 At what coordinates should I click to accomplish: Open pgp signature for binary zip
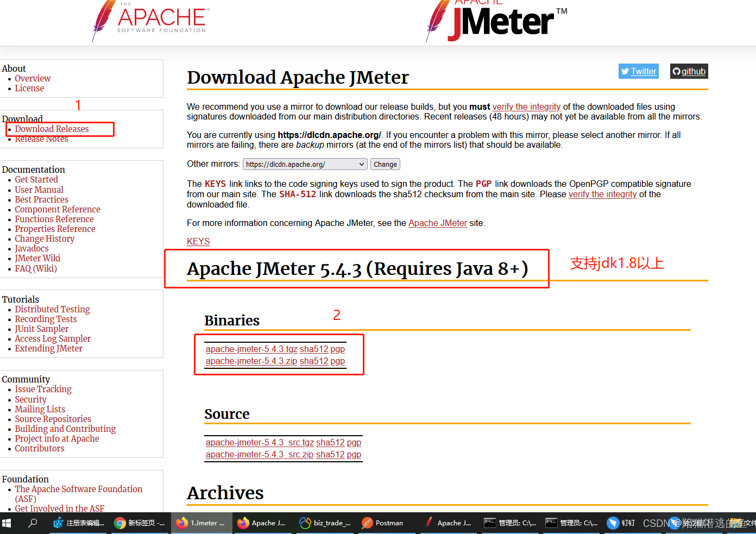[338, 361]
